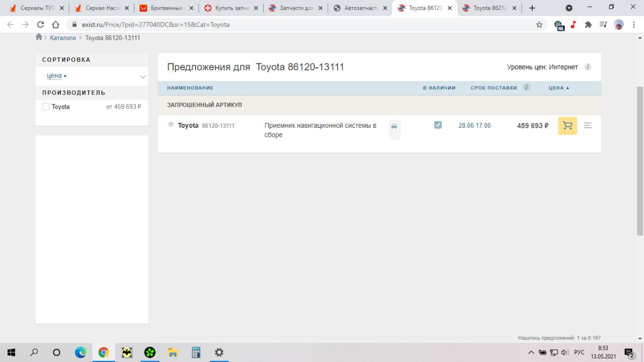The height and width of the screenshot is (362, 644).
Task: Open Settings gear on taskbar
Action: (x=219, y=352)
